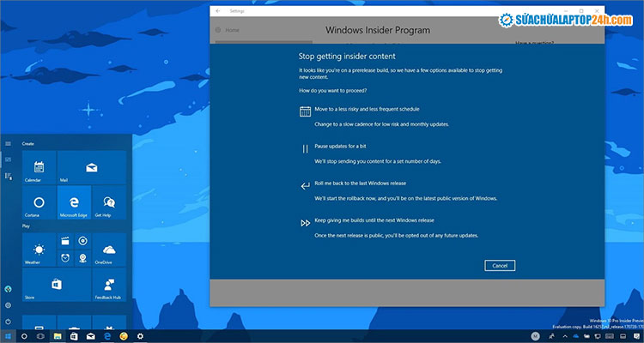Image resolution: width=644 pixels, height=343 pixels.
Task: Open Store icon on taskbar
Action: (74, 336)
